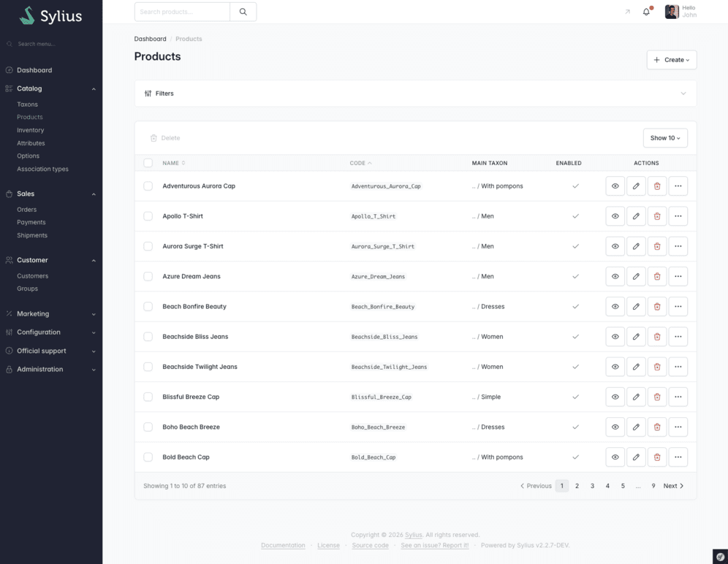Open the notifications bell

point(646,12)
